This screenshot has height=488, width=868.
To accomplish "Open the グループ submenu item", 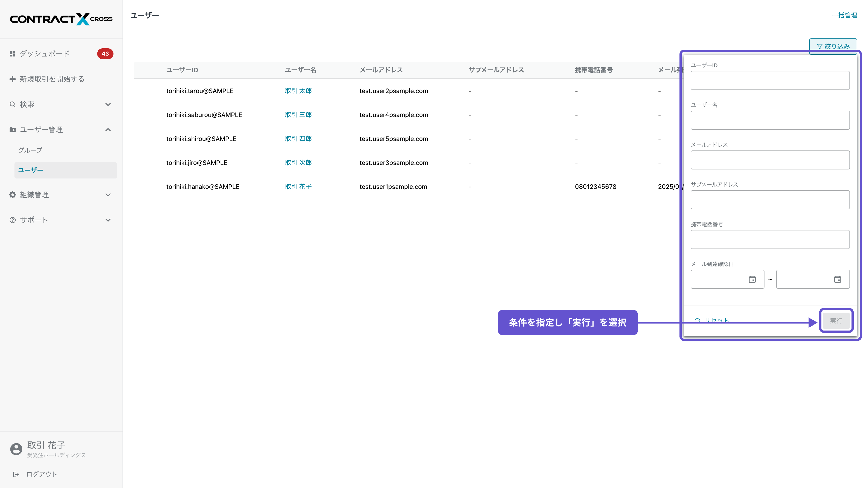I will click(x=30, y=150).
